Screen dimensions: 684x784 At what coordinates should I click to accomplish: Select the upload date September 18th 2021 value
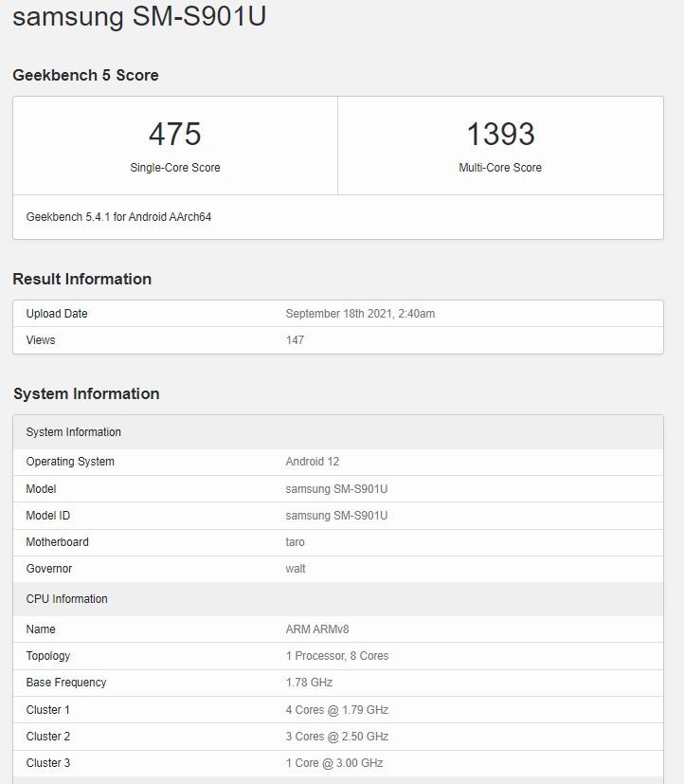tap(360, 314)
